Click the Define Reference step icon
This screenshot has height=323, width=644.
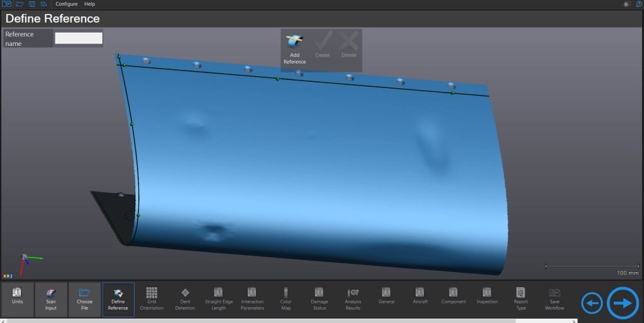coord(118,293)
